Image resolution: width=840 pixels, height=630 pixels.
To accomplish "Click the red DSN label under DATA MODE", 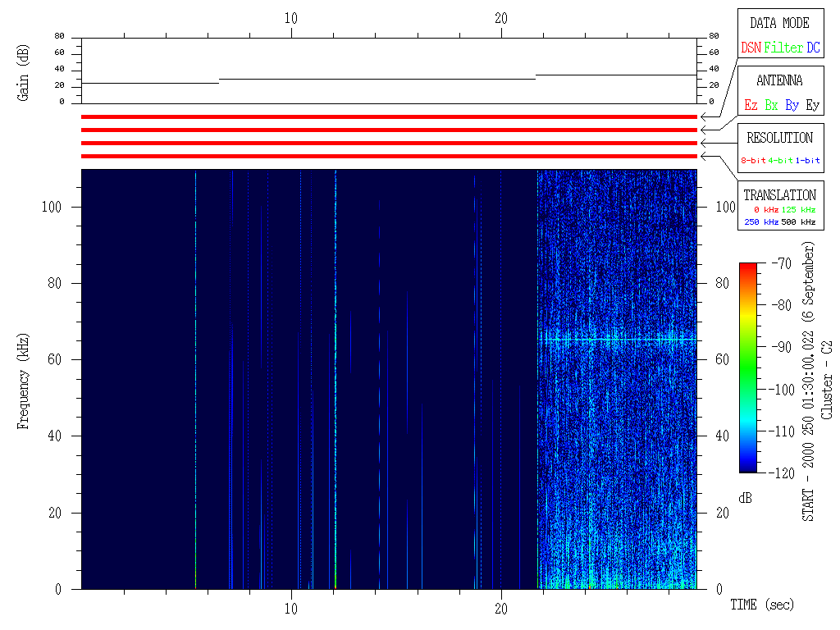I will point(751,48).
